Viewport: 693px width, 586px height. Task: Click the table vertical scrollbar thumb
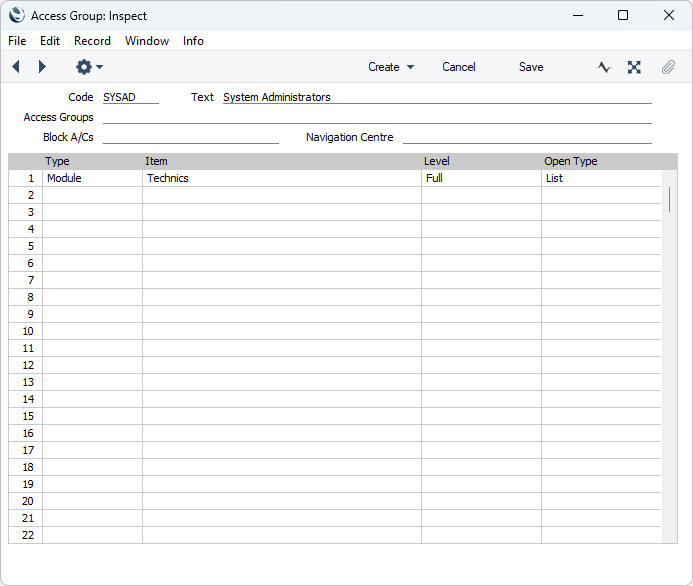(x=670, y=199)
